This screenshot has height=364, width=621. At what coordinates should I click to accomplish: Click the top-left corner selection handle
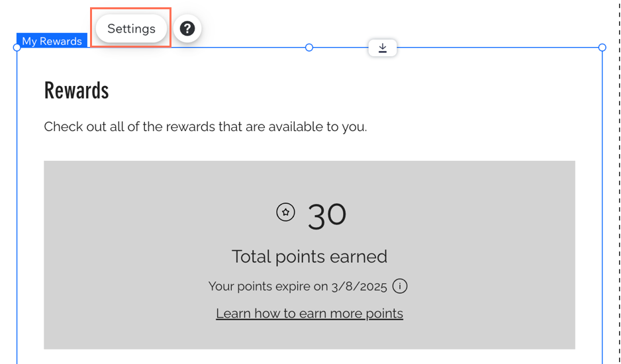(17, 48)
